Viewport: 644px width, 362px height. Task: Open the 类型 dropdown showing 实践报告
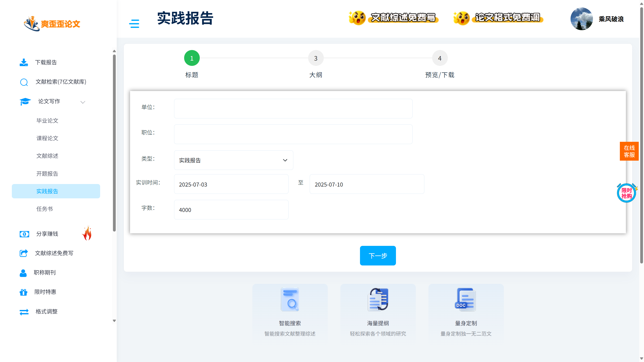pyautogui.click(x=233, y=160)
